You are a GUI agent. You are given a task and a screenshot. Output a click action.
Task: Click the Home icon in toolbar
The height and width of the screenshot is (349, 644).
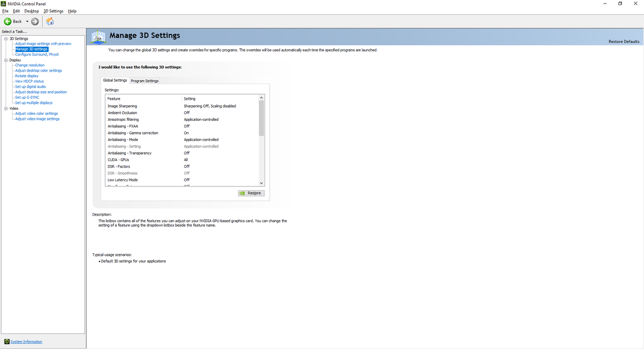click(50, 21)
